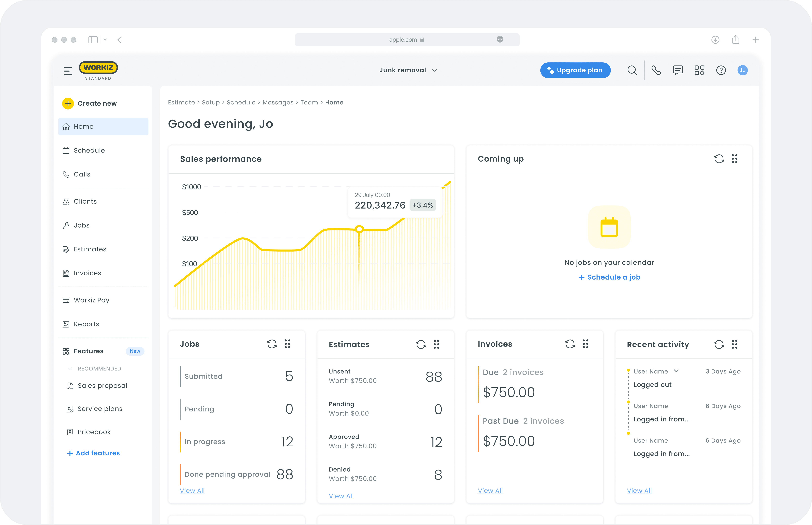Refresh the Invoices widget
Screen dimensions: 812x525
click(570, 344)
